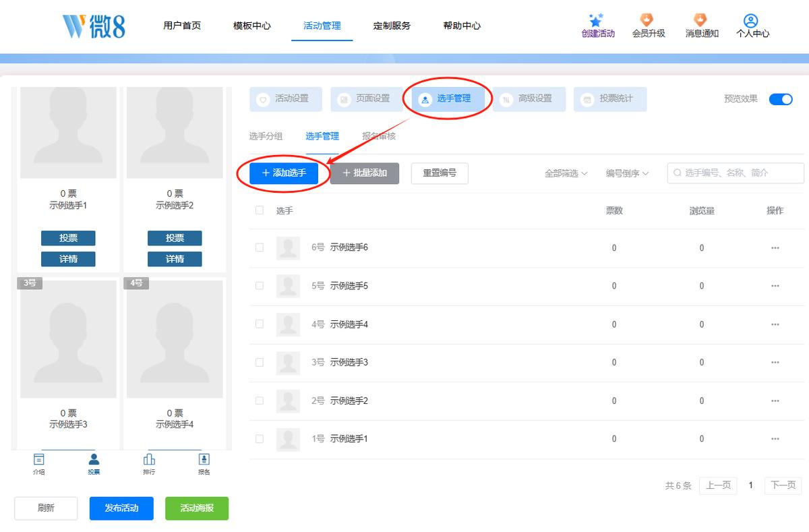Switch to 投票统计 tab

point(610,99)
